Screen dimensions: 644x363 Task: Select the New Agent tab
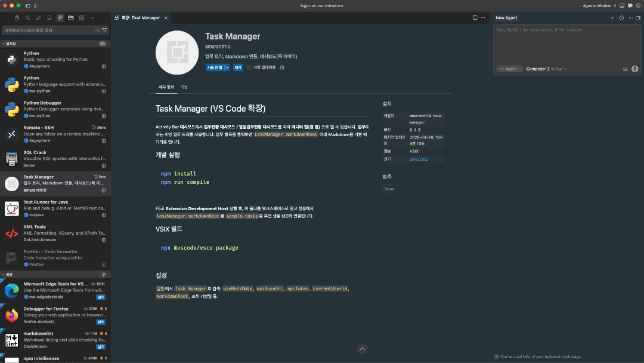tap(506, 18)
